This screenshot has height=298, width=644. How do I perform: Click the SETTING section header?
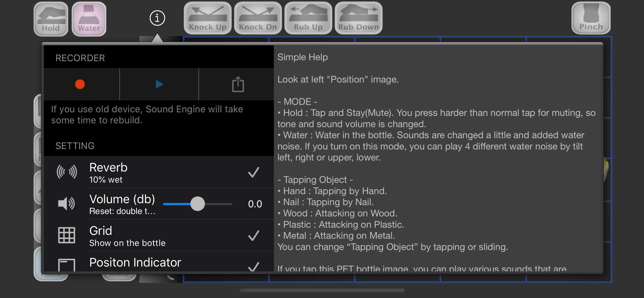75,146
